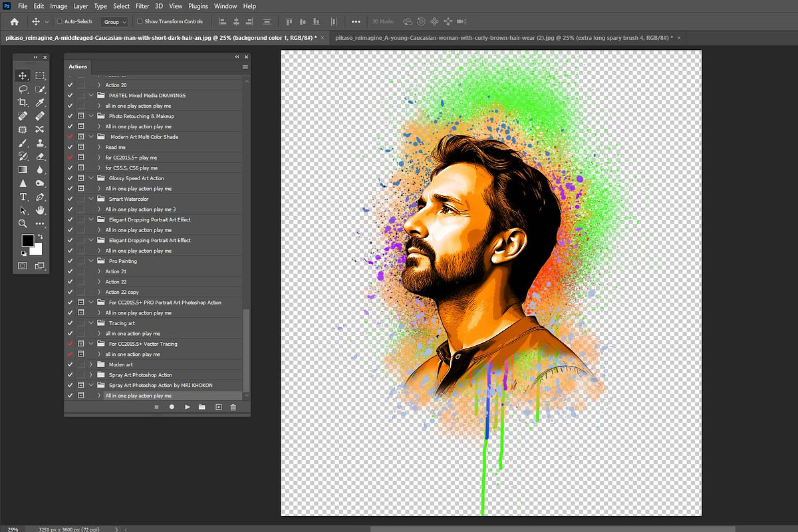Open the Image menu
The height and width of the screenshot is (532, 798).
click(59, 6)
